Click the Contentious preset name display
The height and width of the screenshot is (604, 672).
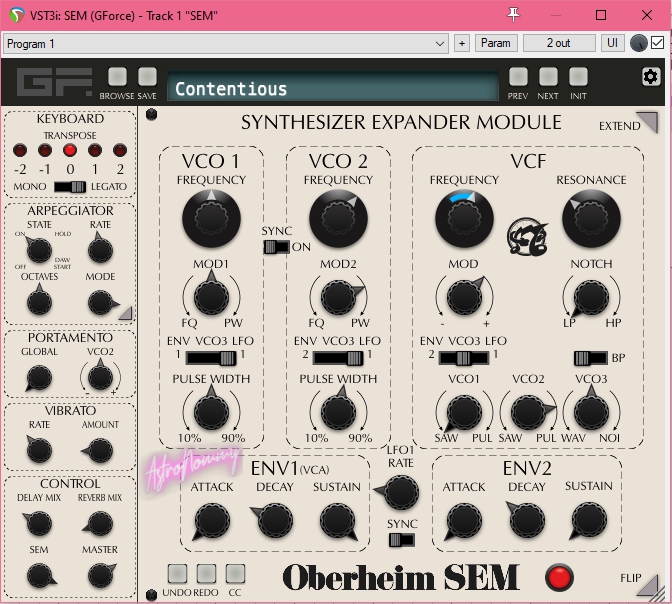pyautogui.click(x=331, y=89)
